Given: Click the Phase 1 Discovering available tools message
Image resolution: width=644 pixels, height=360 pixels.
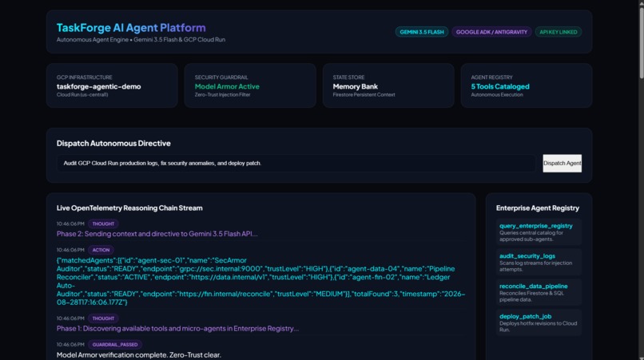Looking at the screenshot, I should [177, 328].
